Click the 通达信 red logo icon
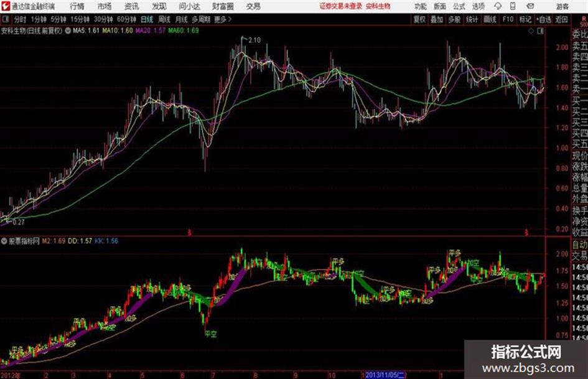Screen dimensions: 588x379 coord(6,6)
